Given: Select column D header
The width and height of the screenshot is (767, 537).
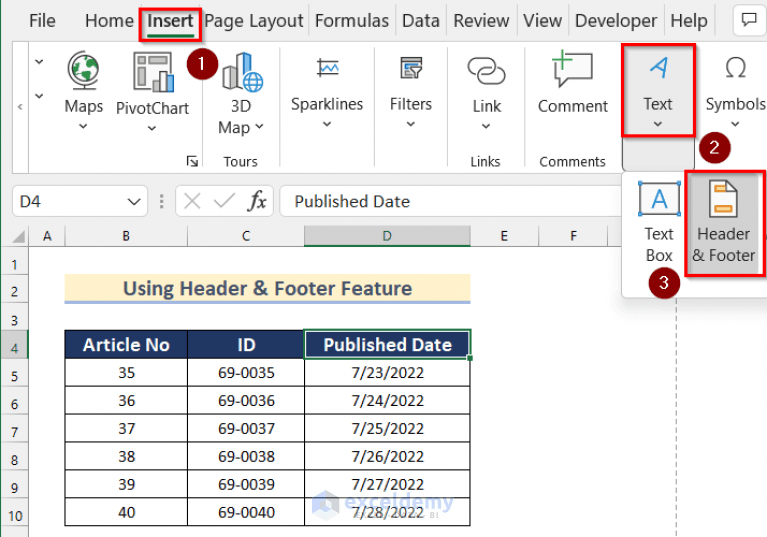Looking at the screenshot, I should click(x=387, y=236).
